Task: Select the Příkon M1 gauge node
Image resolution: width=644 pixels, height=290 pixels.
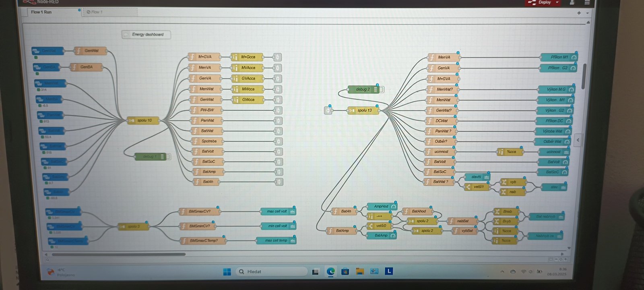Action: [x=559, y=57]
